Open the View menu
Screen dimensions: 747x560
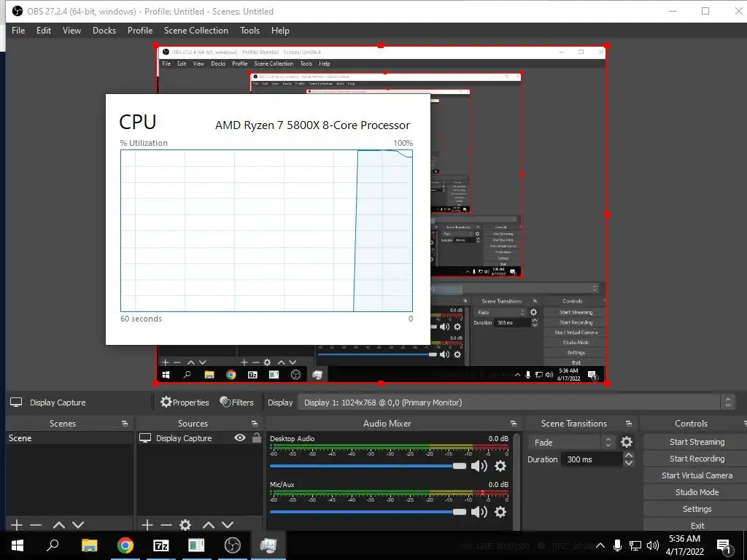[71, 31]
